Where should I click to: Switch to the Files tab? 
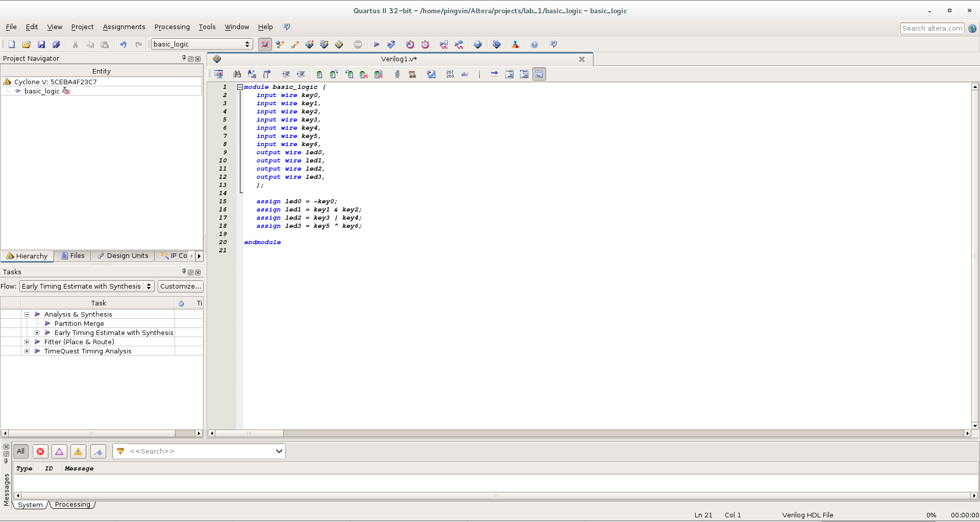(72, 256)
